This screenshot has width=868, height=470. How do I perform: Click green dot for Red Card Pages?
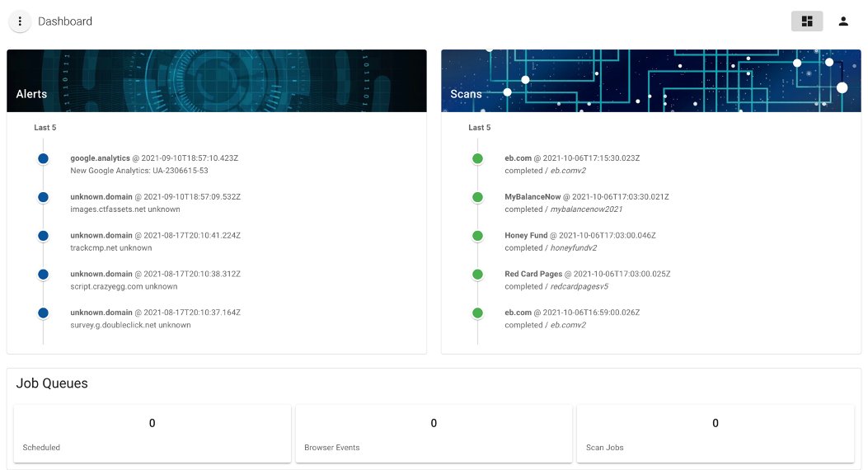(x=477, y=275)
